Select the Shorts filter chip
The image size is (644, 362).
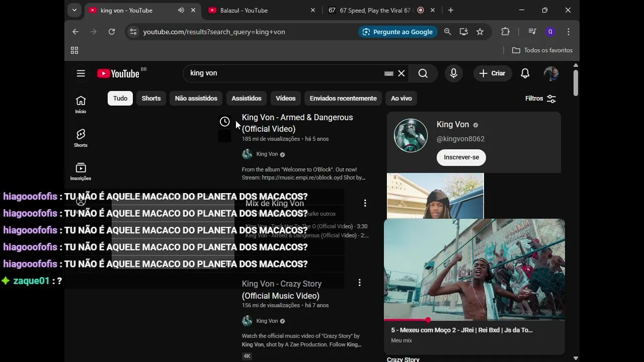tap(151, 99)
